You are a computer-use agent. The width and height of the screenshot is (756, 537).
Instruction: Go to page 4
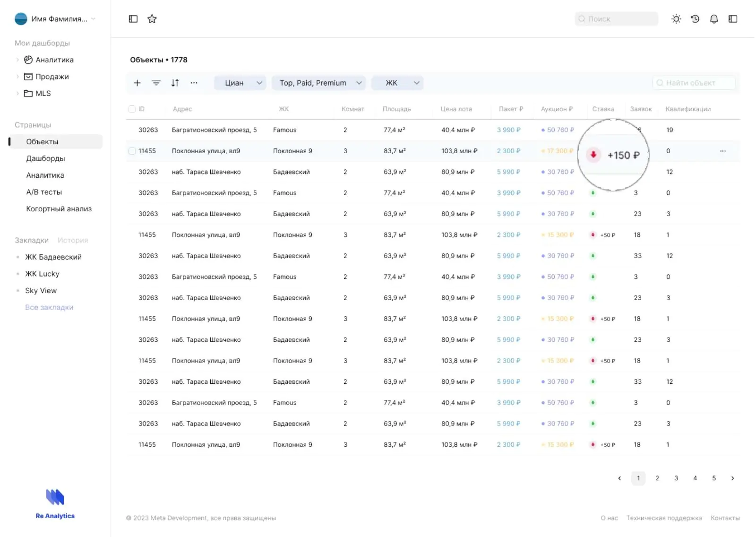click(695, 478)
